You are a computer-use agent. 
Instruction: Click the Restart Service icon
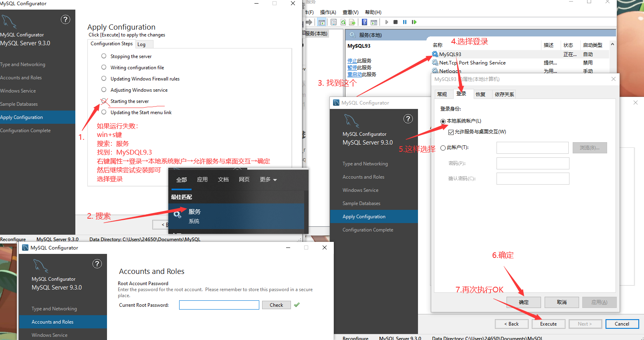(x=414, y=22)
